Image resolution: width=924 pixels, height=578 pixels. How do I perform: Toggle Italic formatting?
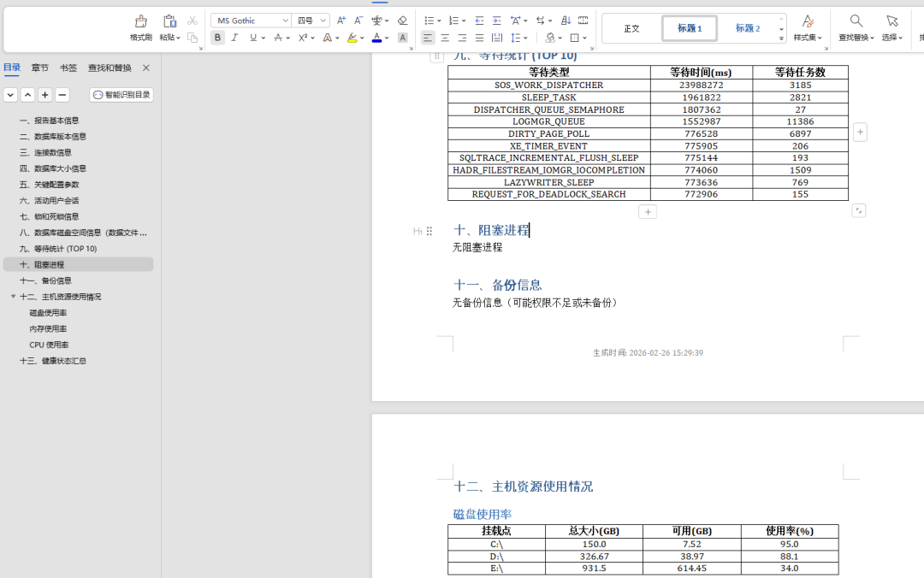coord(234,38)
